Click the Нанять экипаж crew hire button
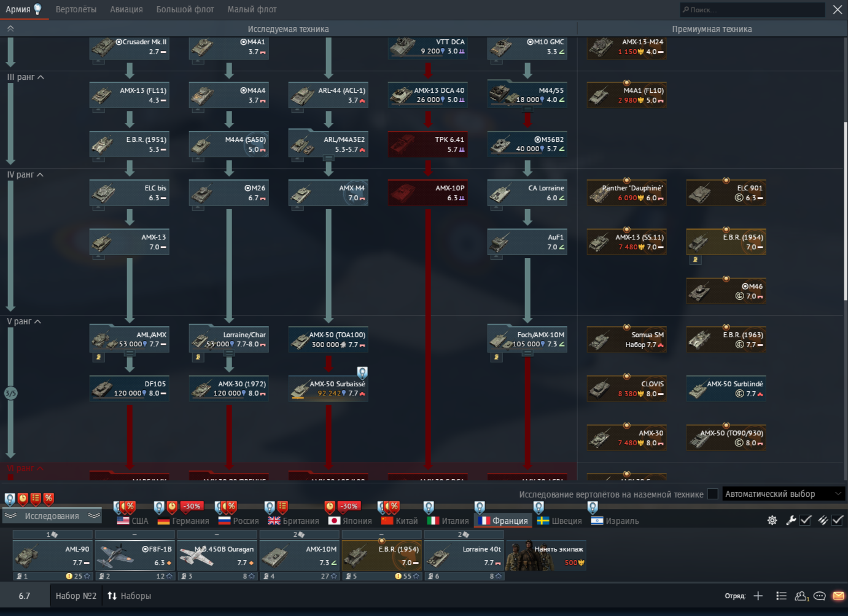The image size is (848, 616). tap(546, 556)
